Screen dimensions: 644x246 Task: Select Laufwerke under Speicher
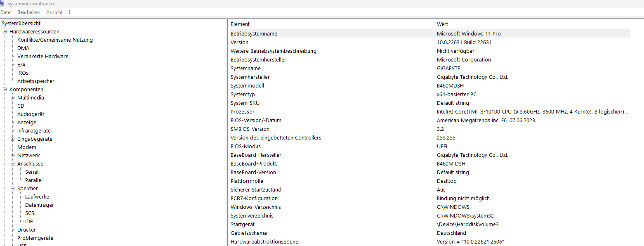(x=37, y=197)
